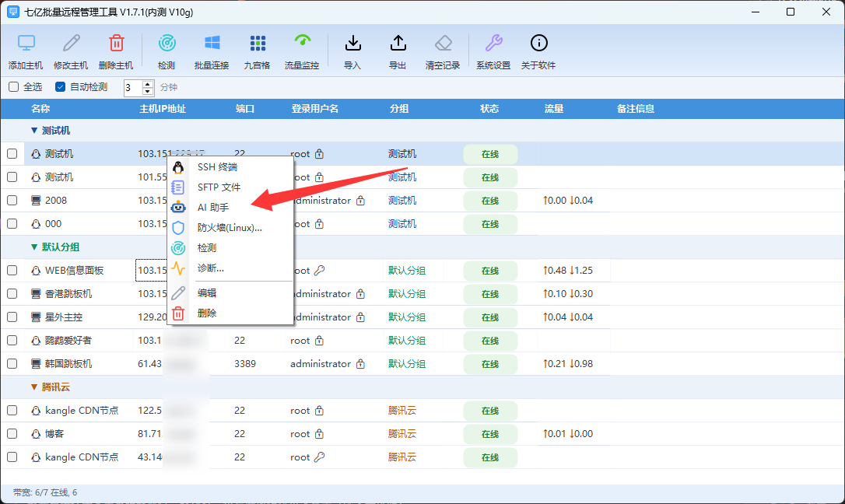The height and width of the screenshot is (504, 845).
Task: Tick checkbox for 韩国跳板机
Action: pos(12,363)
